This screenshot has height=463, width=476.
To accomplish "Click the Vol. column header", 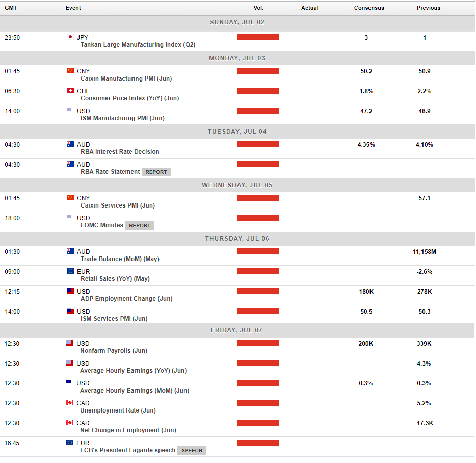I will pyautogui.click(x=258, y=8).
